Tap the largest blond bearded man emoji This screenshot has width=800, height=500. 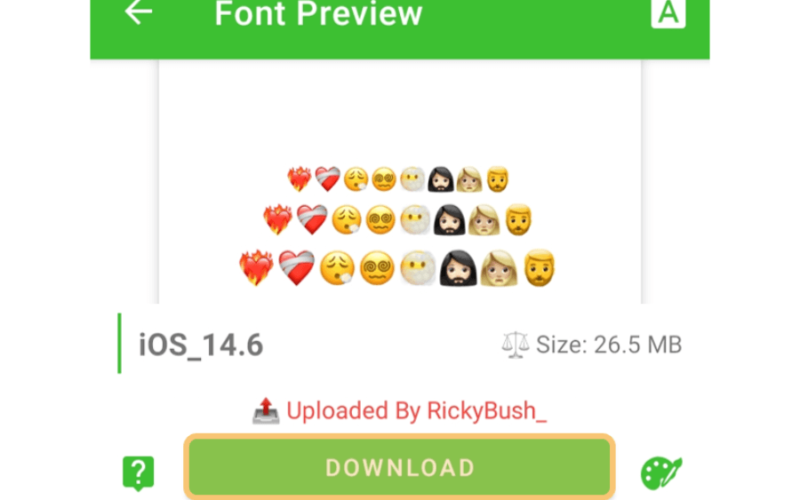pyautogui.click(x=539, y=268)
